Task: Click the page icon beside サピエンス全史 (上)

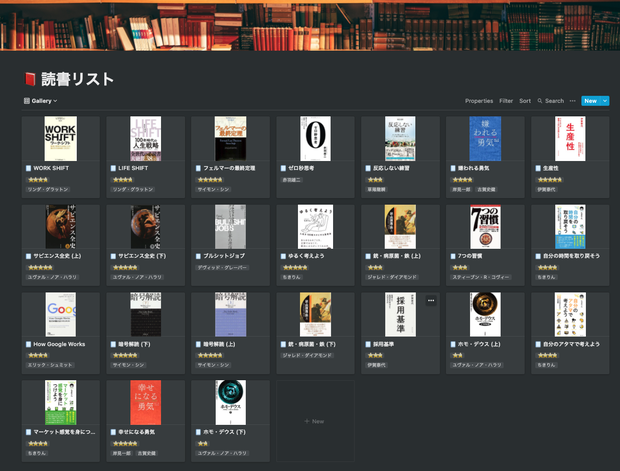Action: pyautogui.click(x=28, y=256)
